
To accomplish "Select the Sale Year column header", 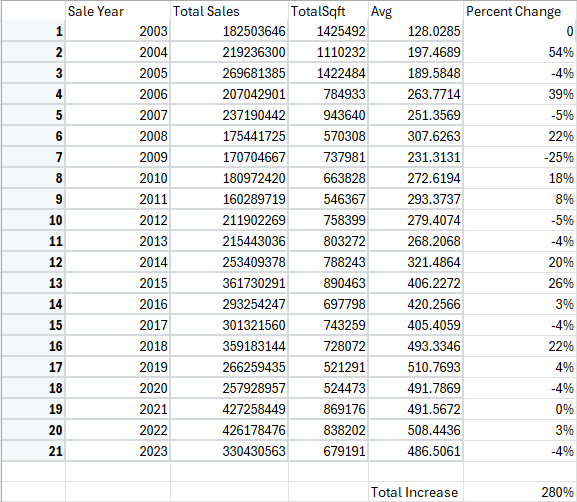I will [118, 11].
